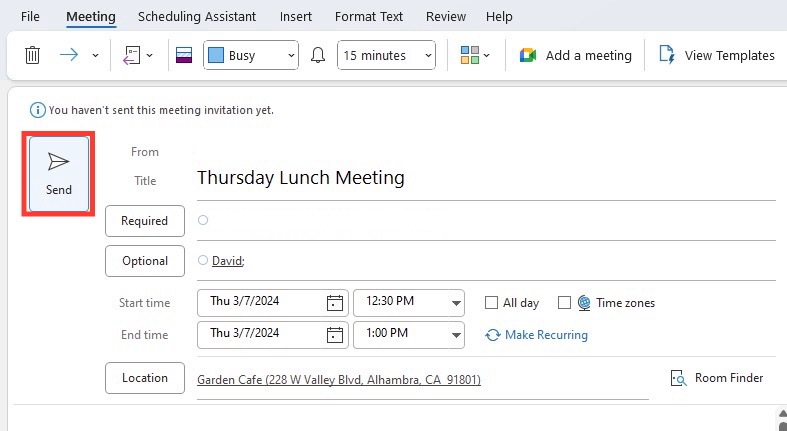Click the View Templates icon
Screen dimensions: 787x431
(667, 55)
